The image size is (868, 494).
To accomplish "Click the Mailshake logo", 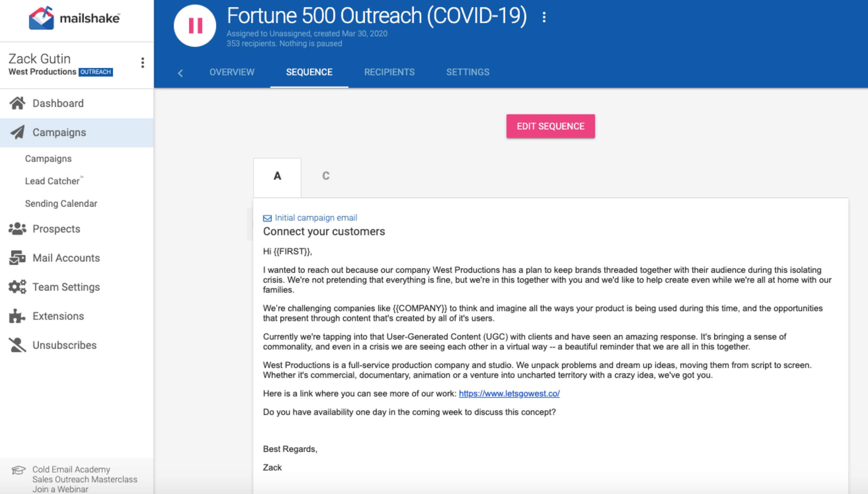I will (74, 18).
